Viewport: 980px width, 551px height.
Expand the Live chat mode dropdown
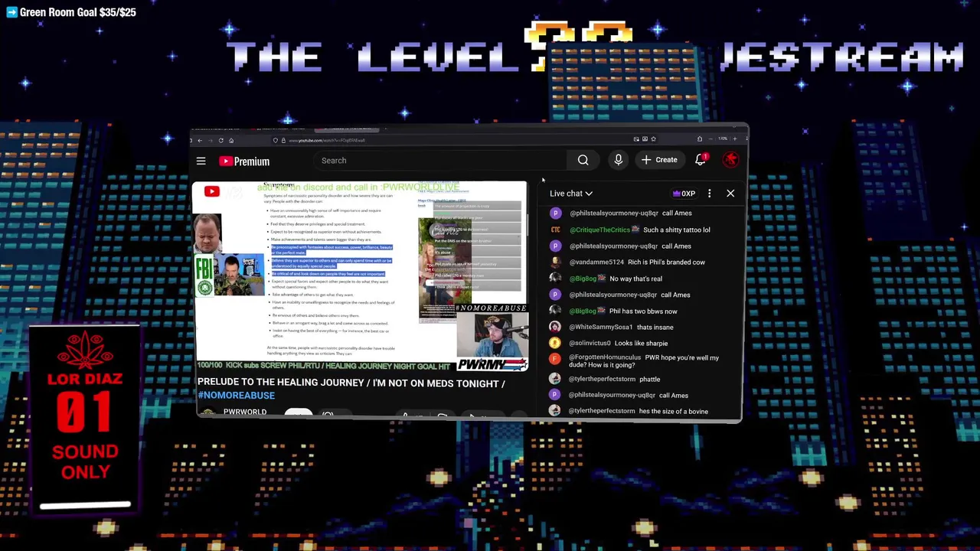(570, 194)
